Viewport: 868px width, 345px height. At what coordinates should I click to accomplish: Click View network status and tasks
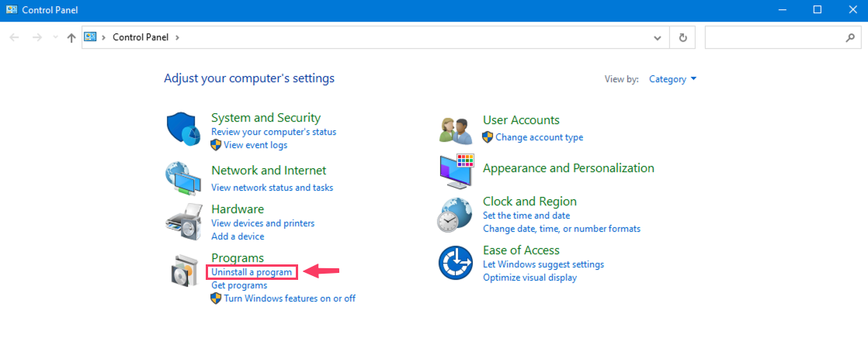click(x=272, y=188)
